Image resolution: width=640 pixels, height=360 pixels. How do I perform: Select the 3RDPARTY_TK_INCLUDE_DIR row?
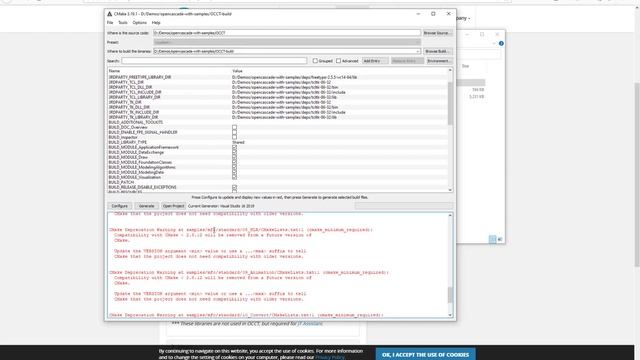(278, 112)
